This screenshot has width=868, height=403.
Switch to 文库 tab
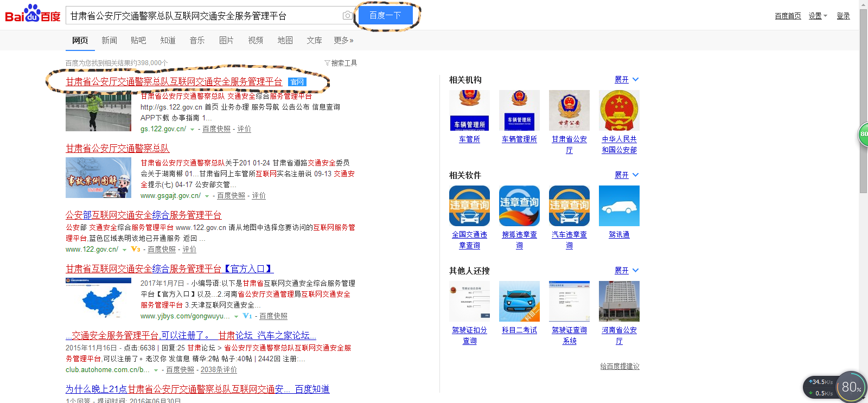coord(314,40)
